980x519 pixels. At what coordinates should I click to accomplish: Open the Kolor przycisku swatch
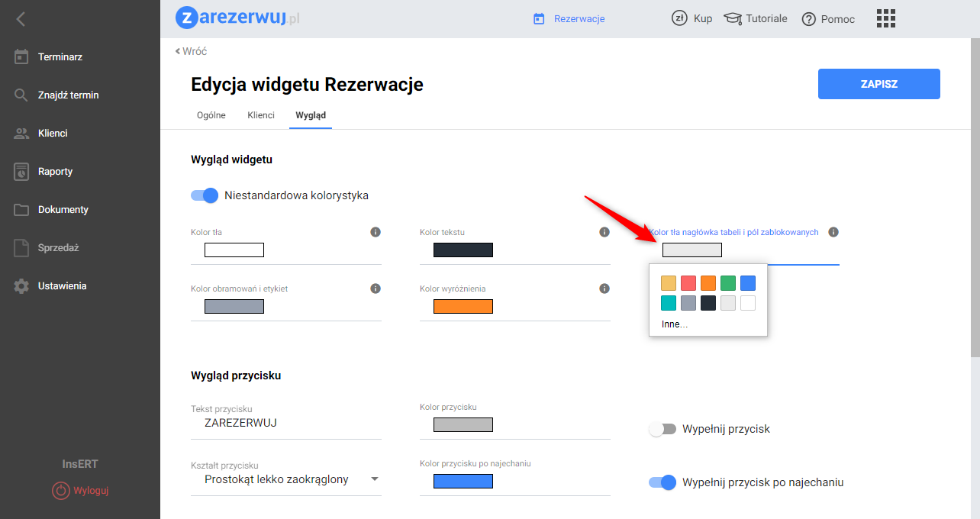[x=463, y=424]
